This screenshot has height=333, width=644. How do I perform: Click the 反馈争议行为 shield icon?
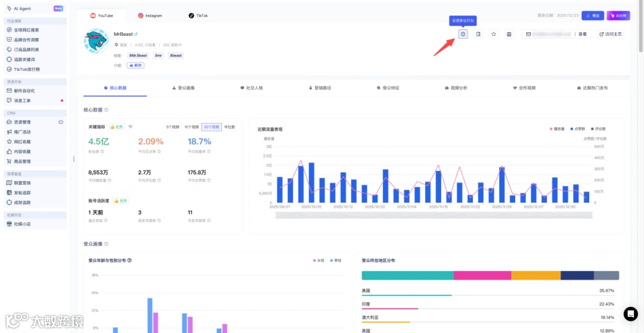pos(463,34)
